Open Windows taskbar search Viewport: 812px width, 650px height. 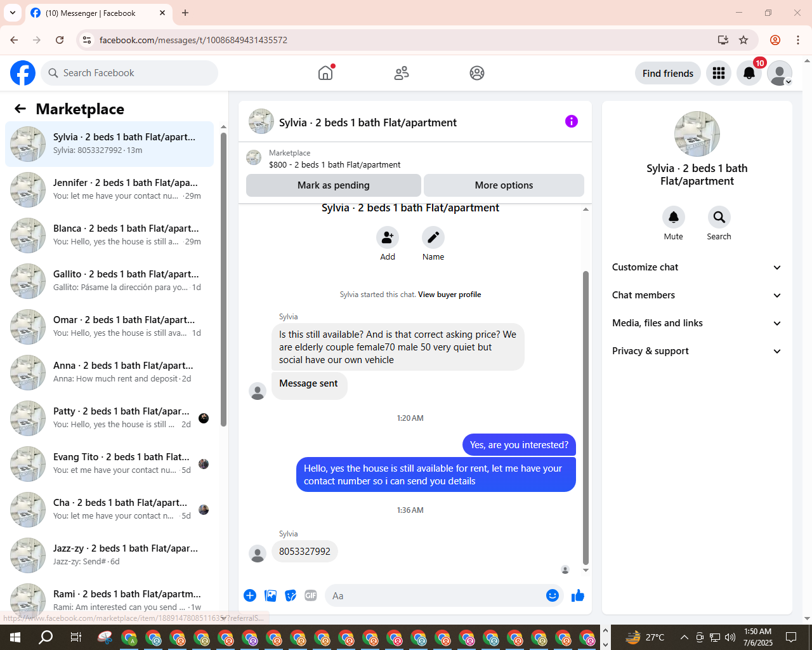pyautogui.click(x=46, y=637)
